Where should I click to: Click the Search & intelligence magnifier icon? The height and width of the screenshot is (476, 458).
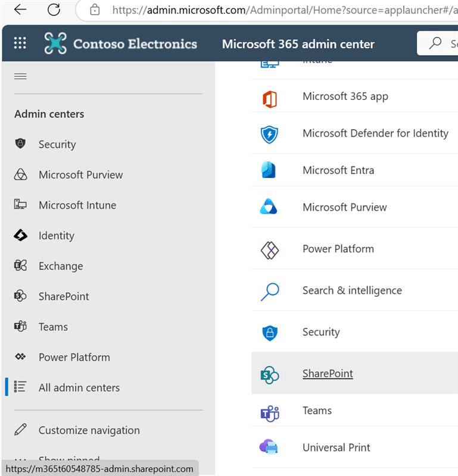[x=270, y=291]
